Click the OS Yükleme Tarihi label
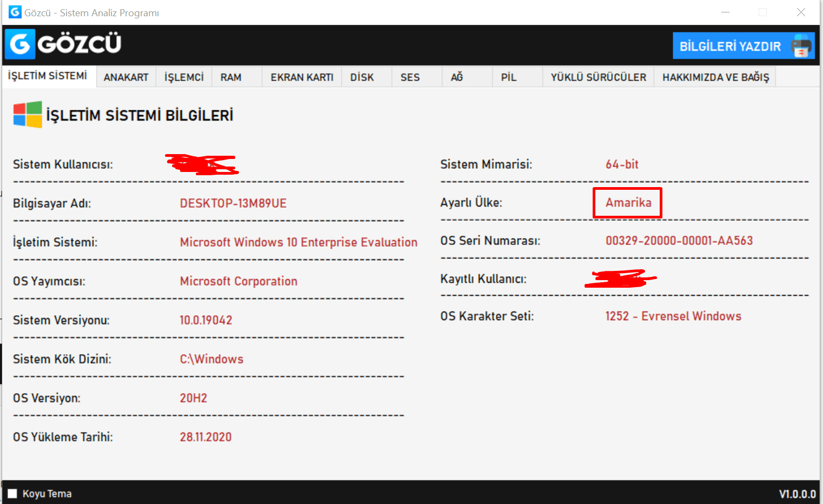This screenshot has height=504, width=823. click(63, 437)
